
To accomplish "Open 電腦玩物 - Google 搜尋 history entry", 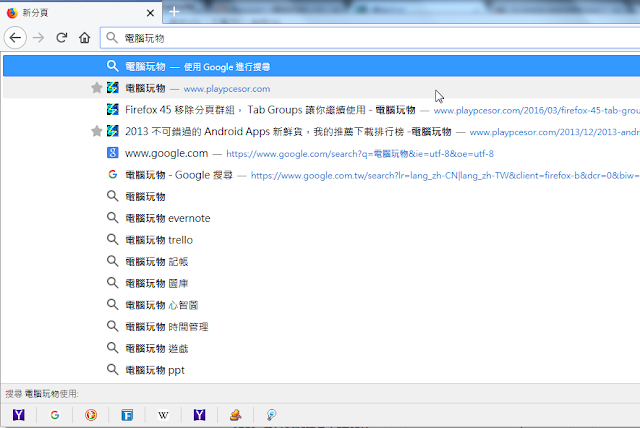I will click(321, 175).
